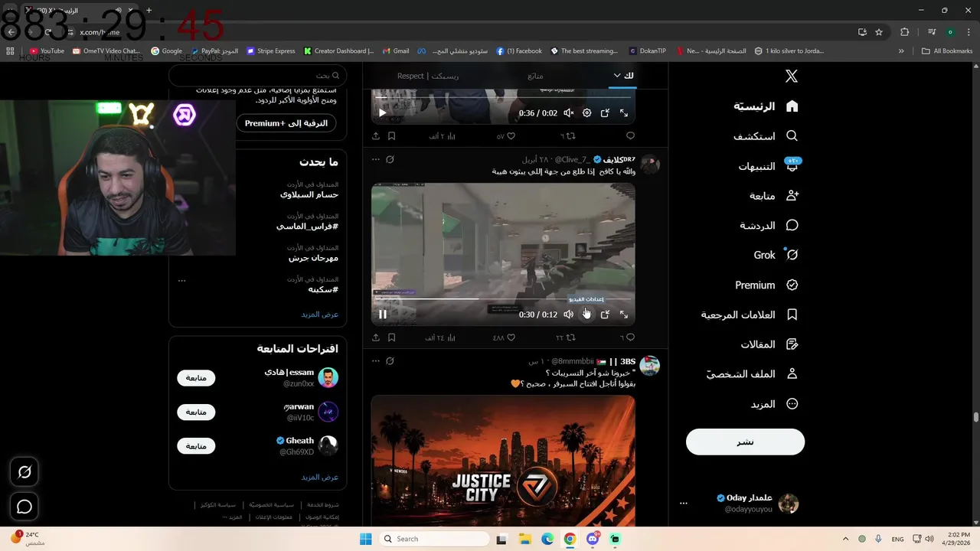The width and height of the screenshot is (980, 551).
Task: Open Notifications (التنبيهات) bell in the sidebar
Action: [792, 166]
